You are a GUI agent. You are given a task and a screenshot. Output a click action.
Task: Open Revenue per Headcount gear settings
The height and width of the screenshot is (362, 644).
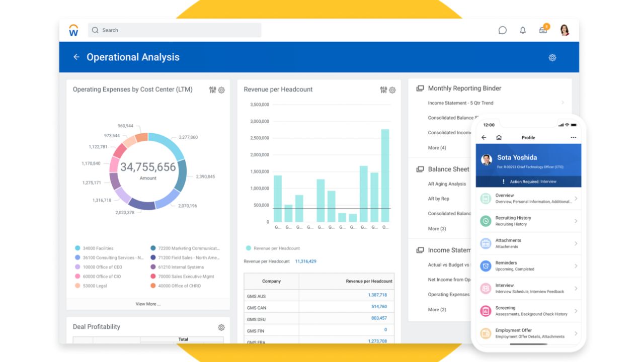pyautogui.click(x=392, y=90)
